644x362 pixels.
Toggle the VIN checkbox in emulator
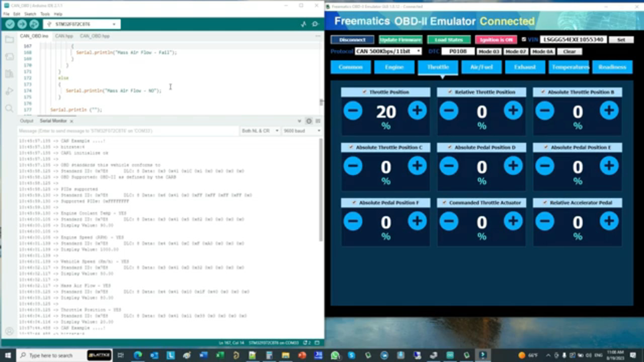tap(524, 39)
